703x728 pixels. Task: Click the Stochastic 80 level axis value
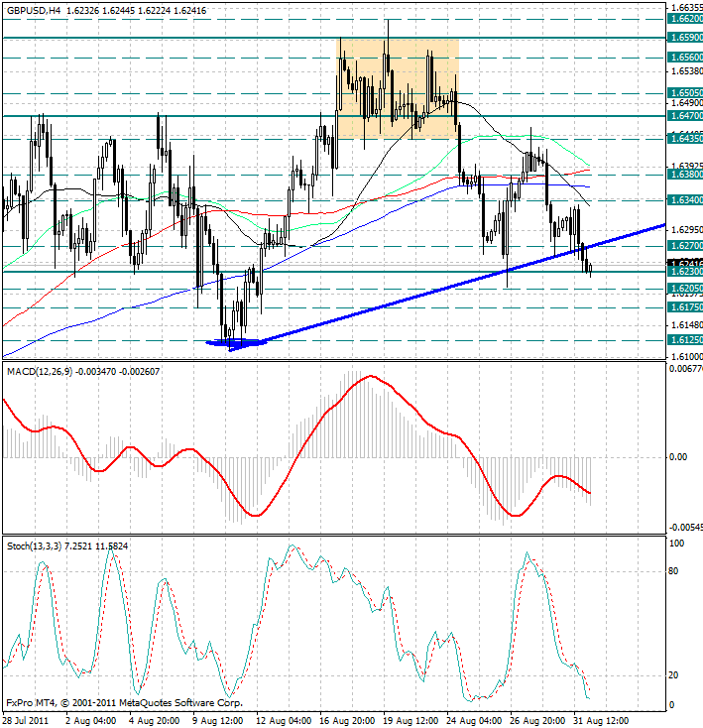673,571
